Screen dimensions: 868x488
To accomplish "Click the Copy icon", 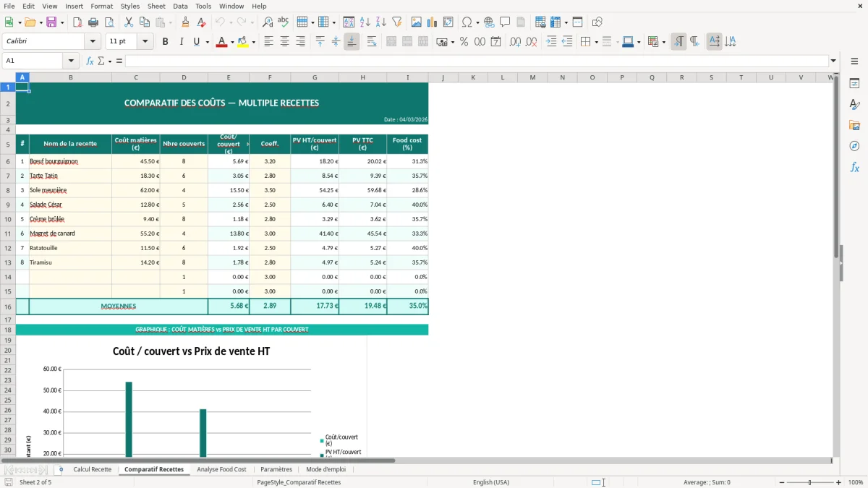I will pos(145,22).
